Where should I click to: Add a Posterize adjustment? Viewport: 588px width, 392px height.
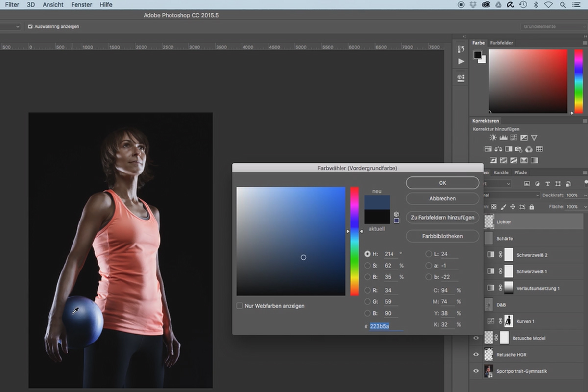point(503,160)
